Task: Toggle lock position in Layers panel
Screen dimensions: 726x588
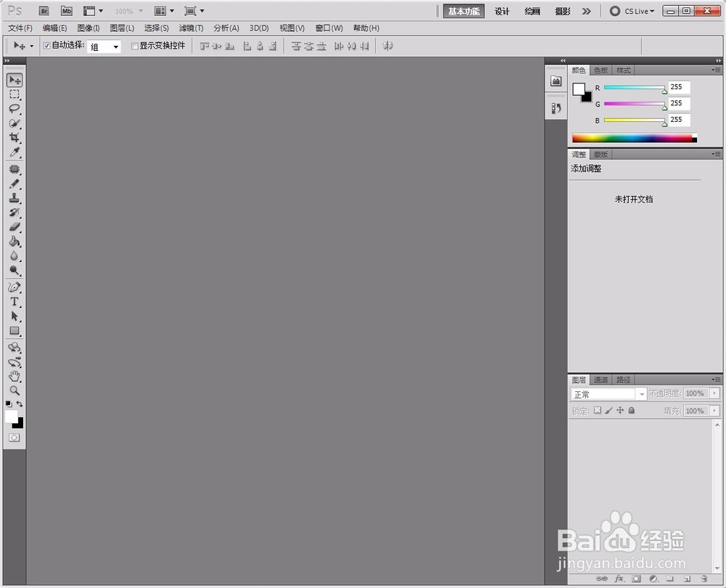Action: point(620,410)
